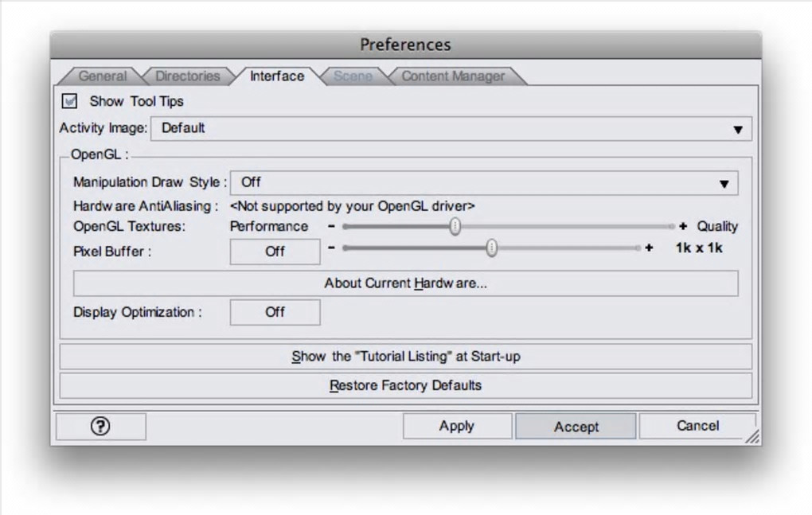
Task: Switch to the General tab
Action: [x=102, y=76]
